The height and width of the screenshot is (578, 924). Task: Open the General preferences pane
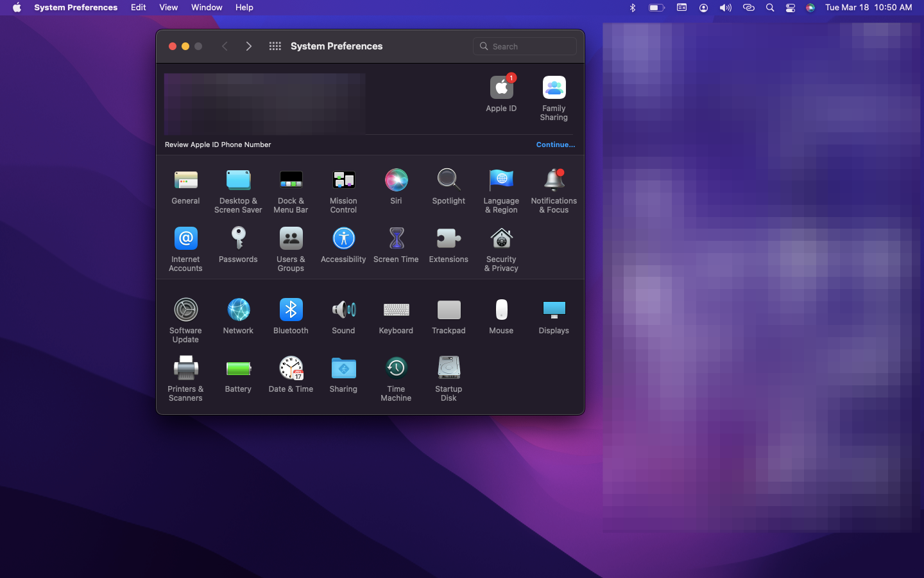185,188
